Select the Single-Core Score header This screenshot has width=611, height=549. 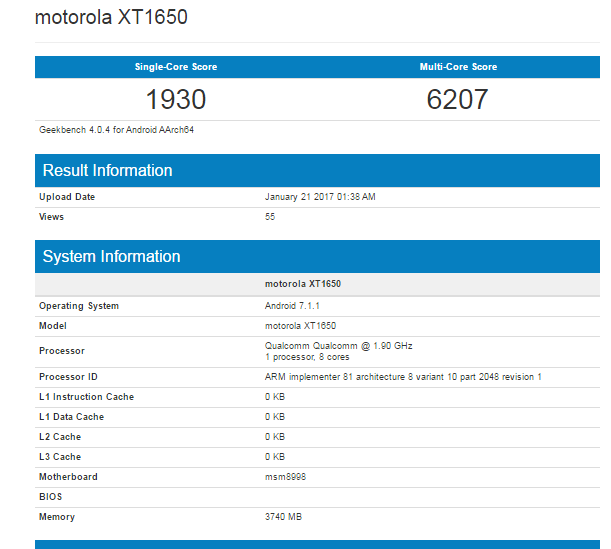point(176,67)
